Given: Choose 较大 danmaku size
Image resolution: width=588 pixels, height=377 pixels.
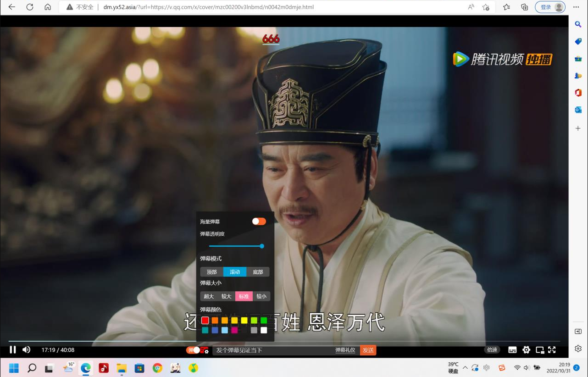Looking at the screenshot, I should pyautogui.click(x=227, y=296).
